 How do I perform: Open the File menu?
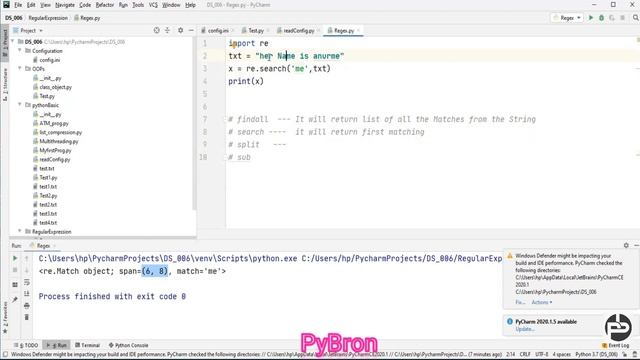(18, 5)
